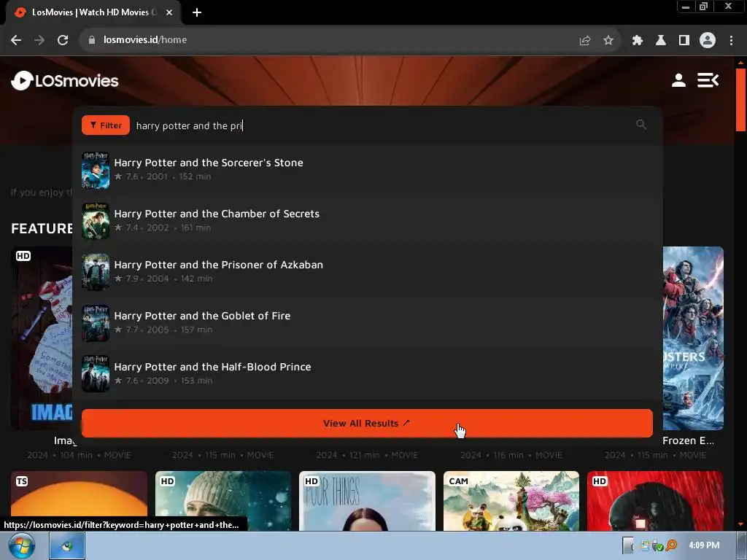
Task: Open the TS-labeled sun movie card
Action: coord(79,501)
